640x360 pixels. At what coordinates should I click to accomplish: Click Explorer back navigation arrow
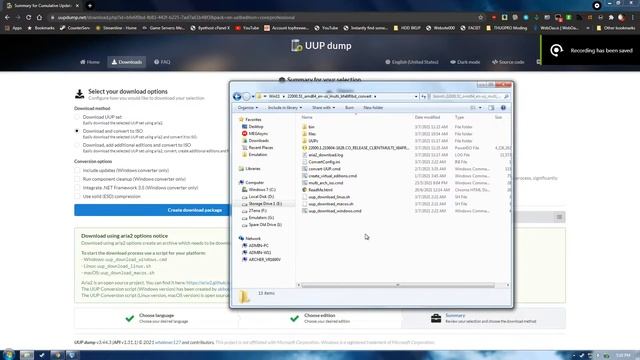[237, 96]
